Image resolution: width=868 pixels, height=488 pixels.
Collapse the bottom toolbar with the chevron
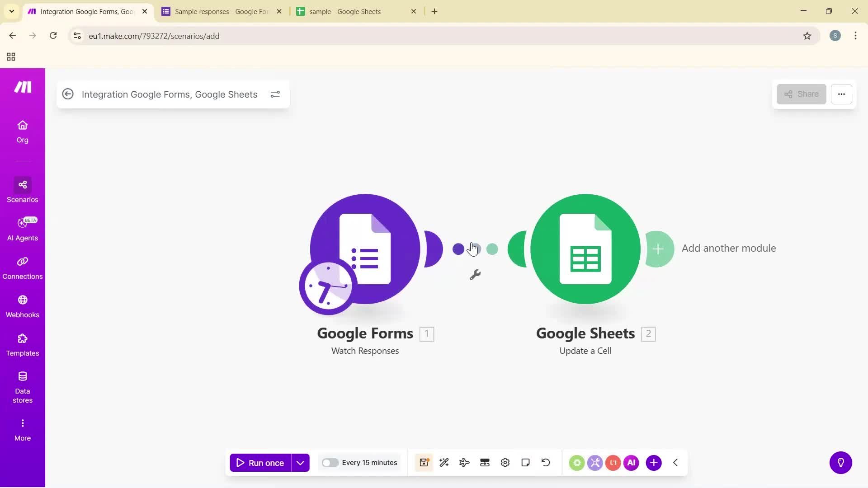coord(675,462)
